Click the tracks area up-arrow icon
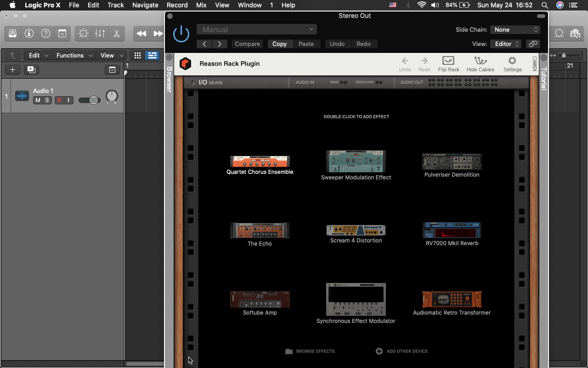This screenshot has width=588, height=368. tap(13, 56)
